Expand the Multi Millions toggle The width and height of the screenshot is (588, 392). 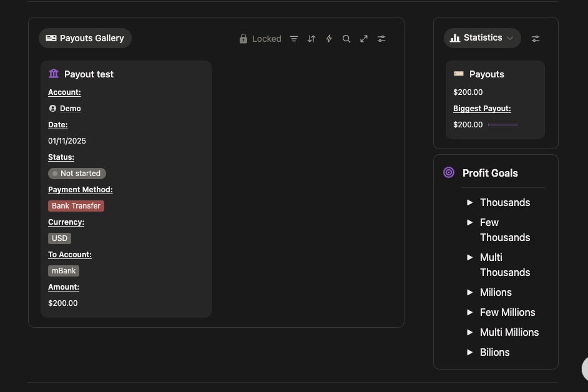[470, 332]
